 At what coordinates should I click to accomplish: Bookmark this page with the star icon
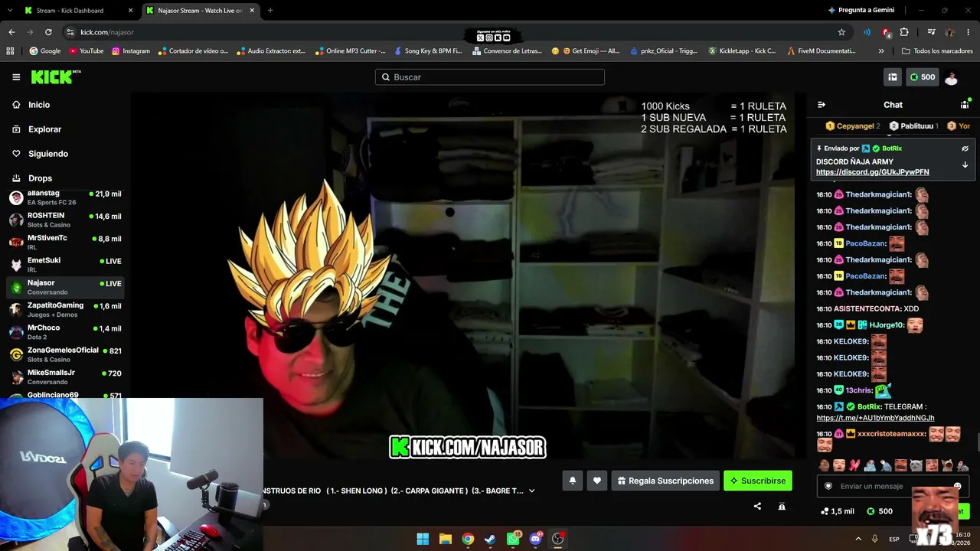point(841,32)
